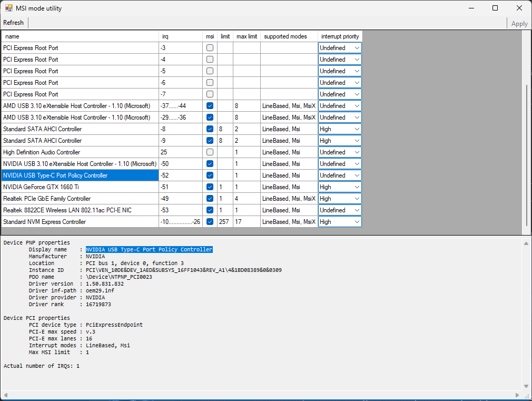Click the irq column header
This screenshot has height=401, width=532.
181,36
